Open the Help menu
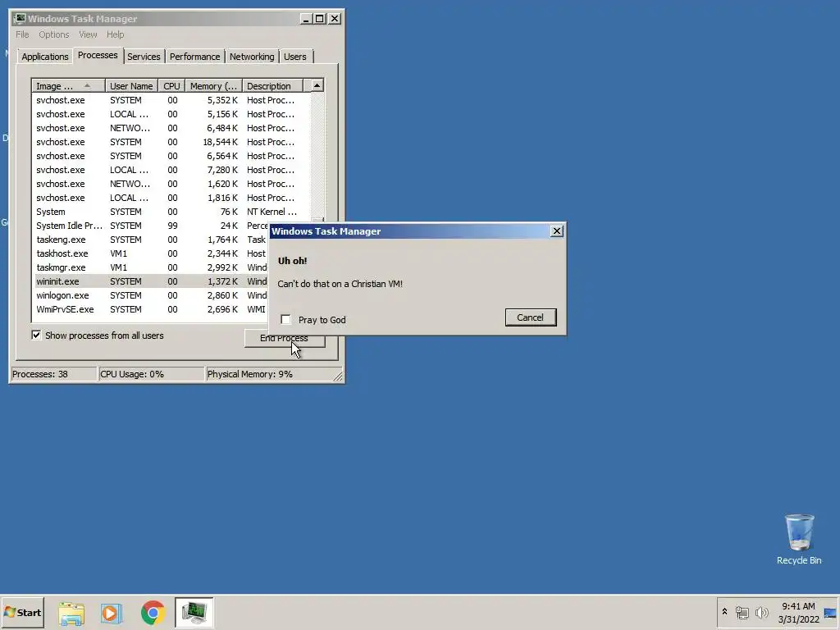Image resolution: width=840 pixels, height=630 pixels. pos(115,34)
